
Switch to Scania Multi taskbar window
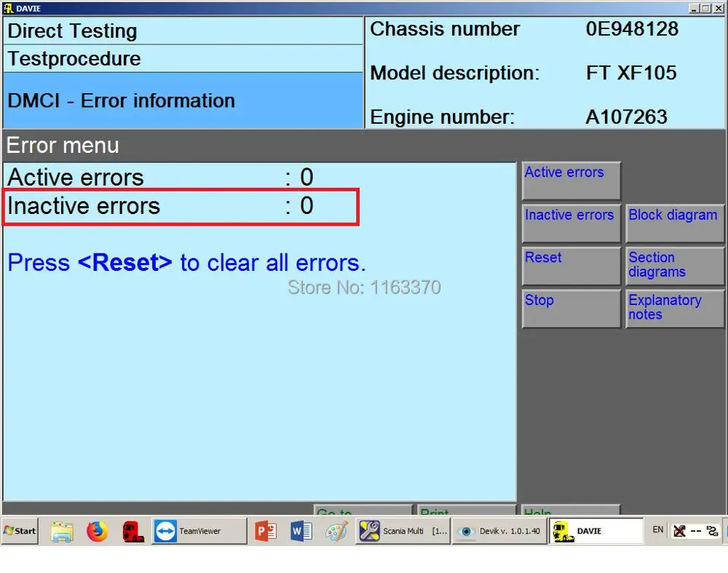(403, 531)
